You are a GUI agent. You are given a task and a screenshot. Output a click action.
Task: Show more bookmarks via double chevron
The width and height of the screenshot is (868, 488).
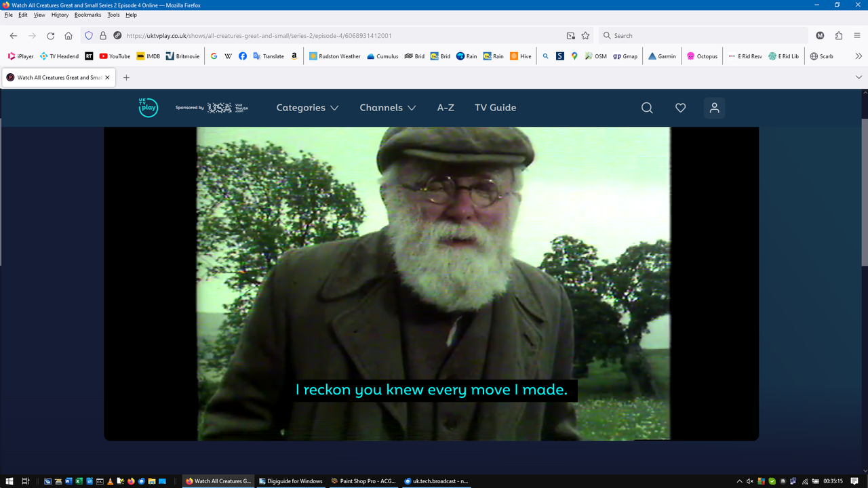point(859,56)
